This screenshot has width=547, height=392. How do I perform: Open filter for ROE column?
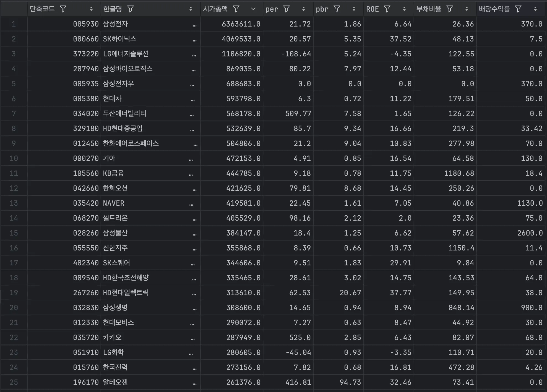pyautogui.click(x=387, y=9)
